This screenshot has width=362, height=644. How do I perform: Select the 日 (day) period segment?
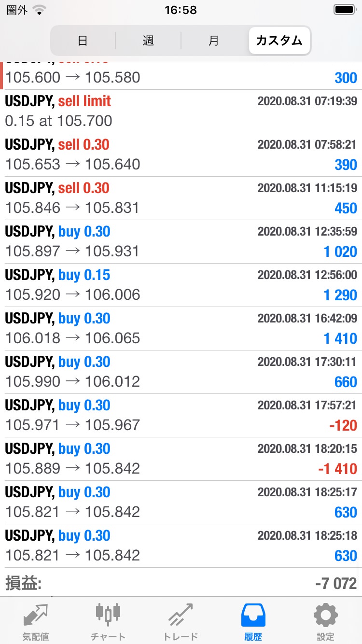pos(83,41)
